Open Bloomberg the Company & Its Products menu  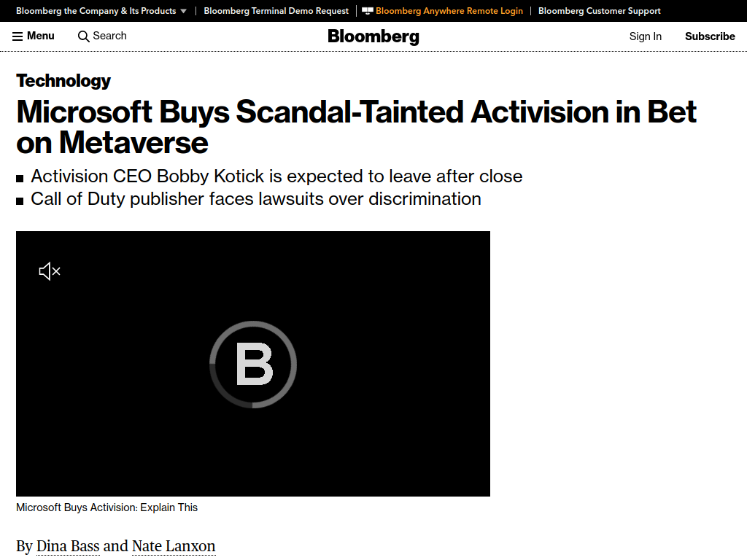(x=96, y=11)
